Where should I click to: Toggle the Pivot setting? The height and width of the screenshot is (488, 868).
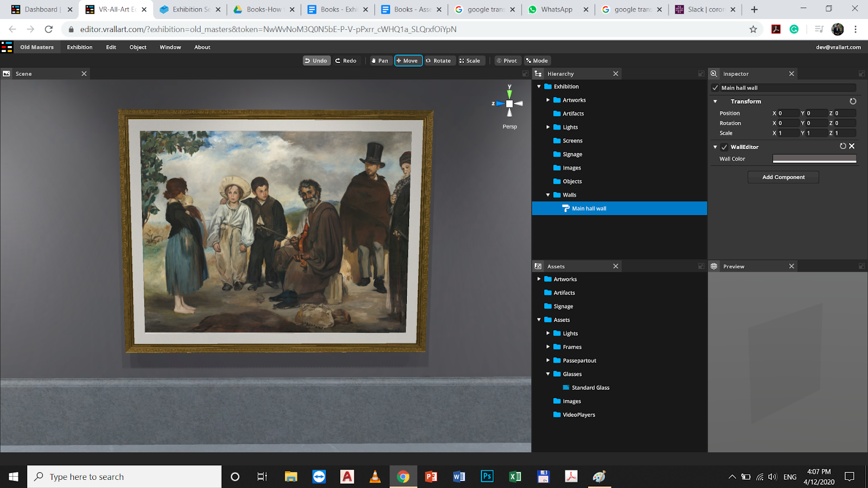(507, 61)
